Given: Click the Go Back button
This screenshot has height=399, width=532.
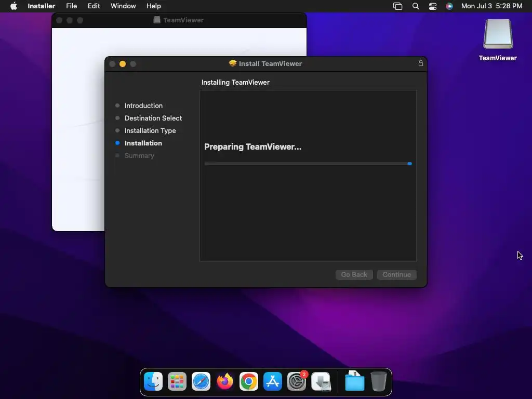Looking at the screenshot, I should [x=354, y=274].
